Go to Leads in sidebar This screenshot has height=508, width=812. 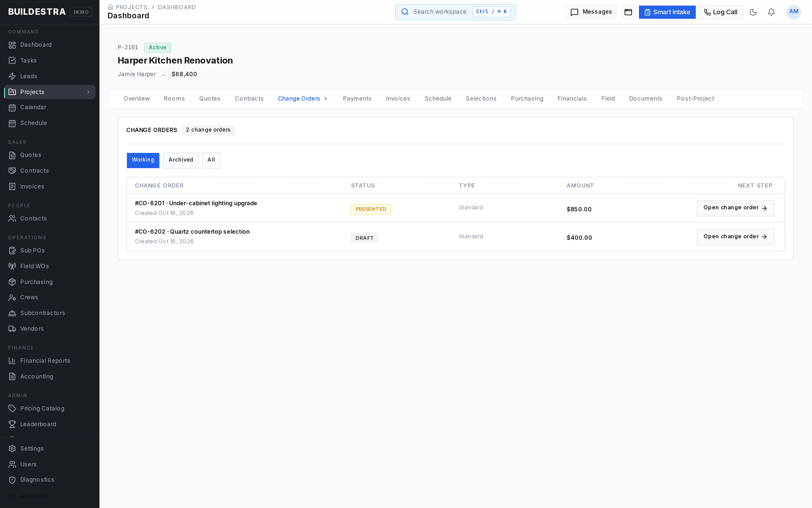(x=50, y=76)
